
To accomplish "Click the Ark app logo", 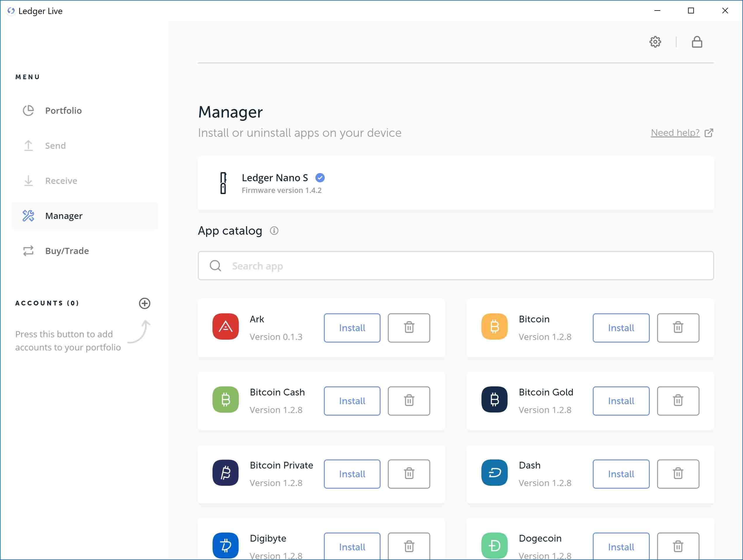I will (225, 326).
